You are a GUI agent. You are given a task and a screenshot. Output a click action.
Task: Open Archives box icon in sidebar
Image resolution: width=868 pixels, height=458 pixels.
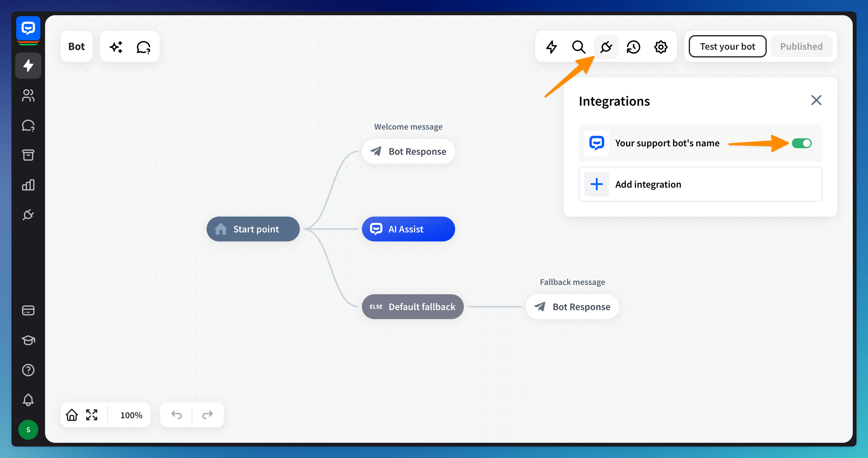28,155
